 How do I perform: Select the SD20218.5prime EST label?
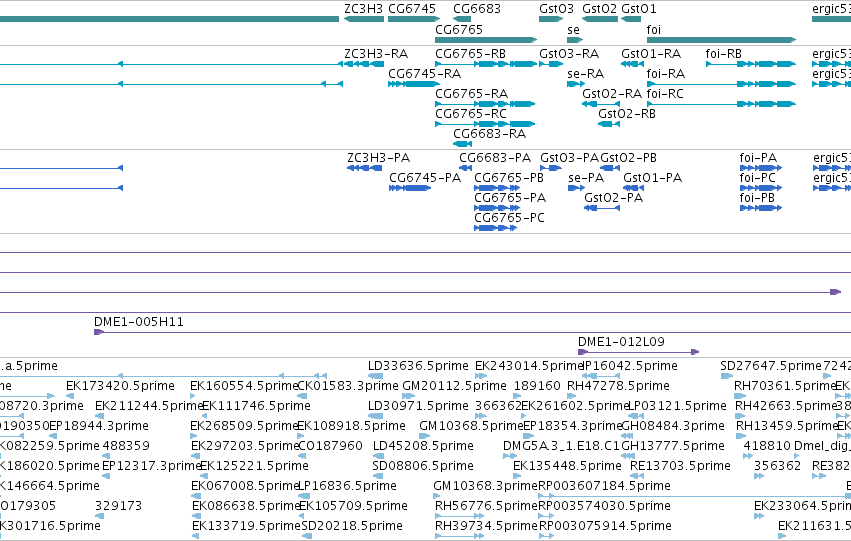[x=352, y=526]
